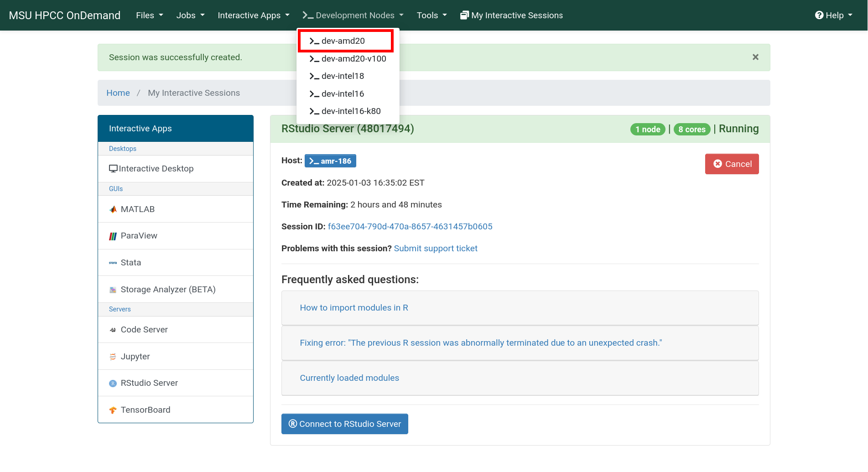868x472 pixels.
Task: Click the MATLAB logo icon
Action: (113, 209)
